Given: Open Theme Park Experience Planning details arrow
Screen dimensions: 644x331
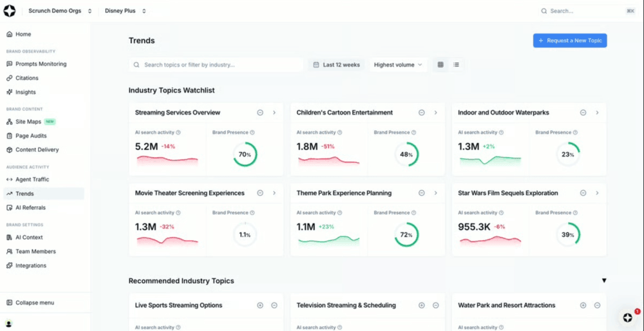Looking at the screenshot, I should (435, 193).
